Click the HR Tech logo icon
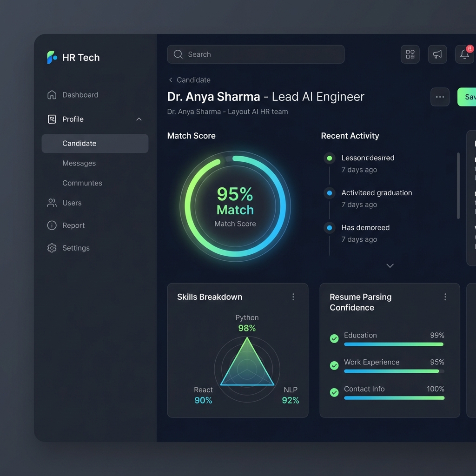This screenshot has width=476, height=476. pyautogui.click(x=52, y=58)
